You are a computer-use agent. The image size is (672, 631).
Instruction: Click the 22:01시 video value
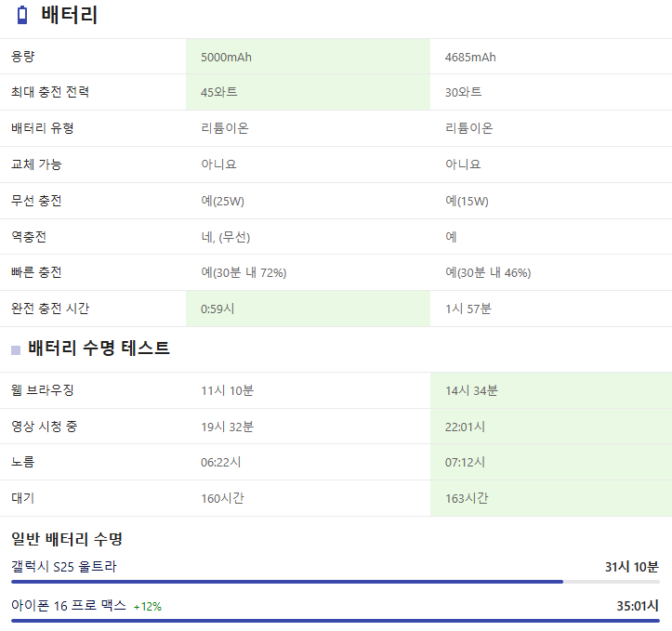[465, 427]
